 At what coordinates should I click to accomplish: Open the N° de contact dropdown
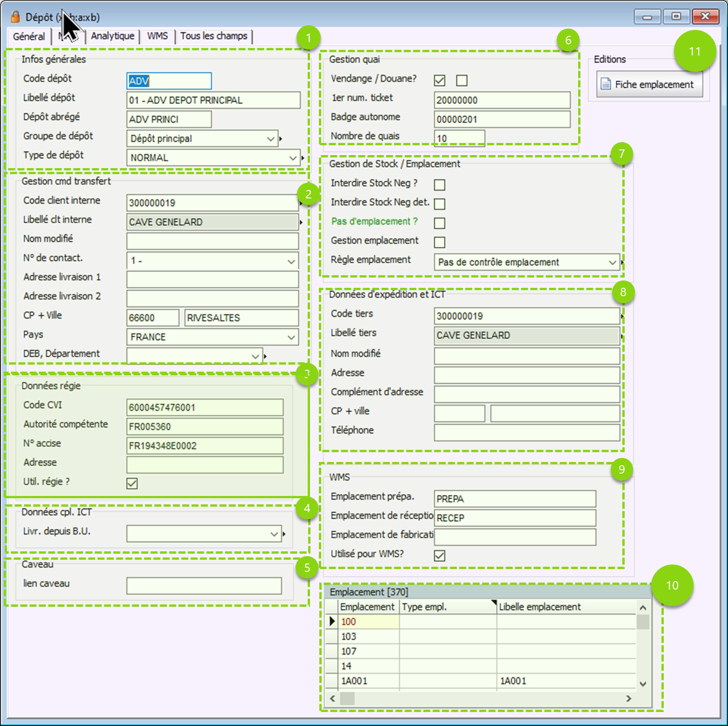291,261
